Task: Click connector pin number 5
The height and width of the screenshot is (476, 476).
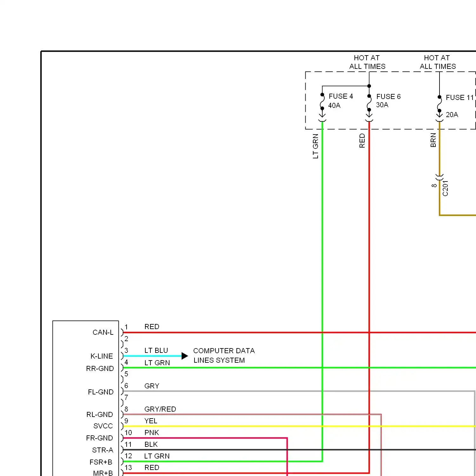Action: tap(126, 374)
